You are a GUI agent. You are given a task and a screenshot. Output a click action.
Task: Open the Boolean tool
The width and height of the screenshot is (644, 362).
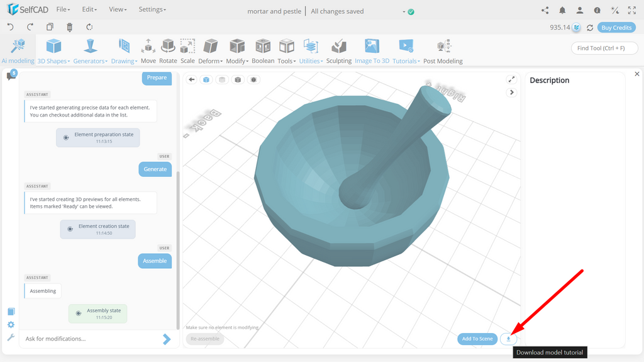click(263, 51)
